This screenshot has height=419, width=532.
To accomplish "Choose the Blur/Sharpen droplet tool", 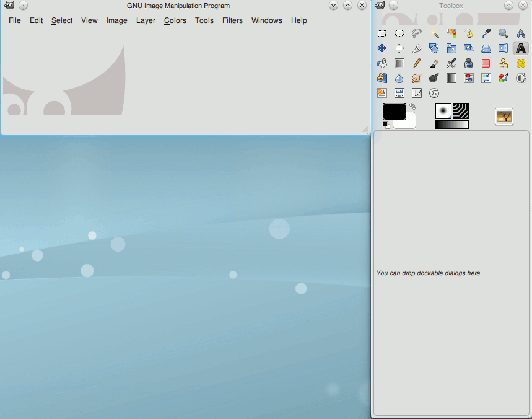I will pyautogui.click(x=399, y=78).
